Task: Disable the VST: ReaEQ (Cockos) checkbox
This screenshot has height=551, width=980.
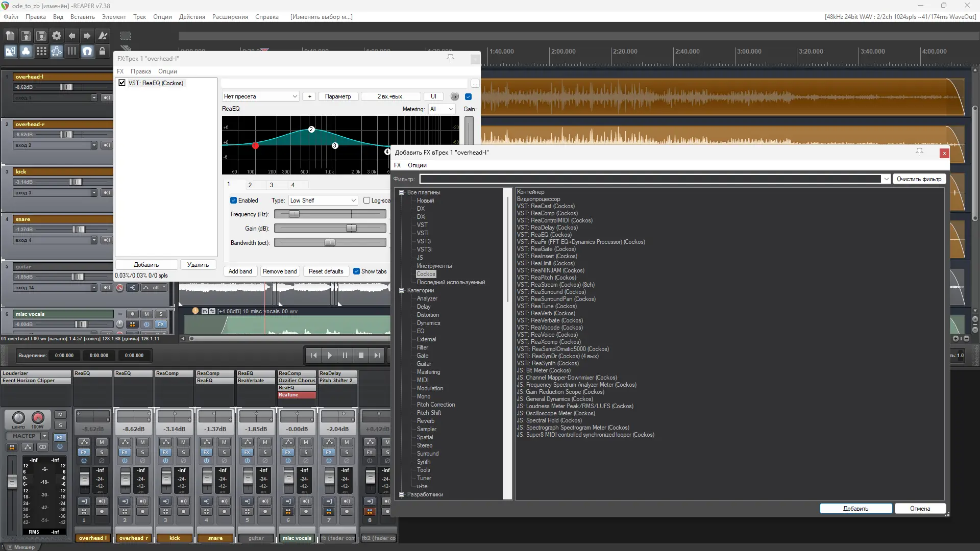Action: (122, 83)
